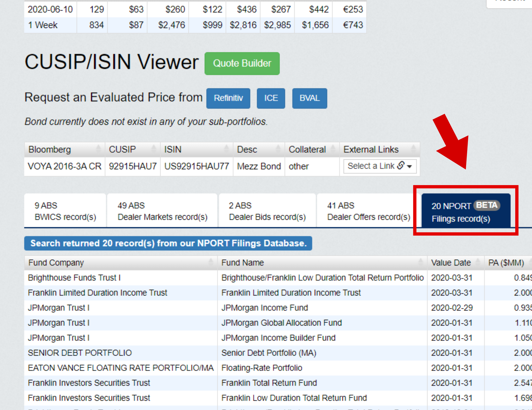Open the Quote Builder button
532x410 pixels.
[x=242, y=64]
